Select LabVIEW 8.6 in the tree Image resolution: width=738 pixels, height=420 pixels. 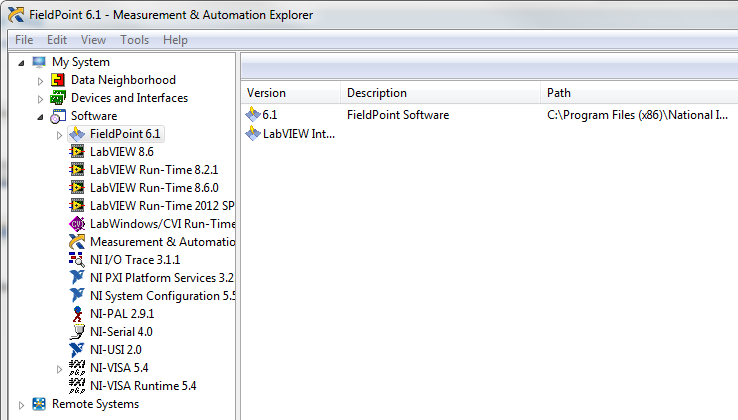(122, 152)
